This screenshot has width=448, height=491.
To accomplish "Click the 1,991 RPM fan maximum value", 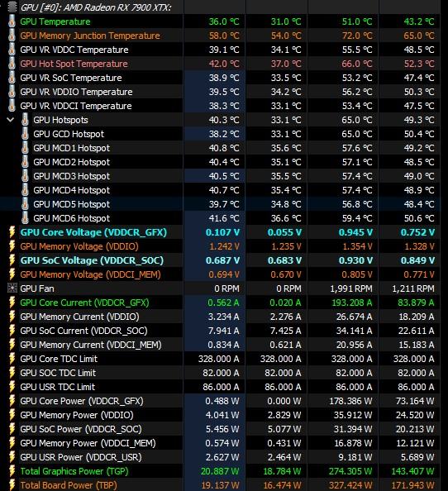I will pyautogui.click(x=351, y=288).
